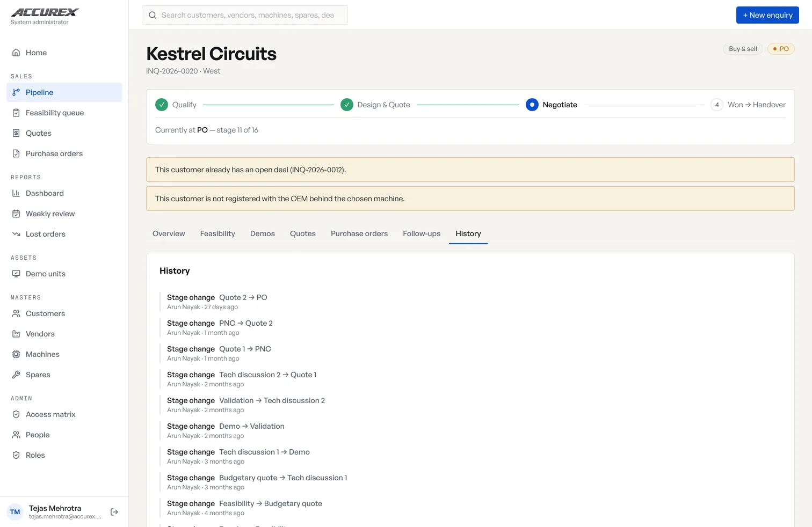Click the Customers people icon
The image size is (812, 527).
(16, 313)
